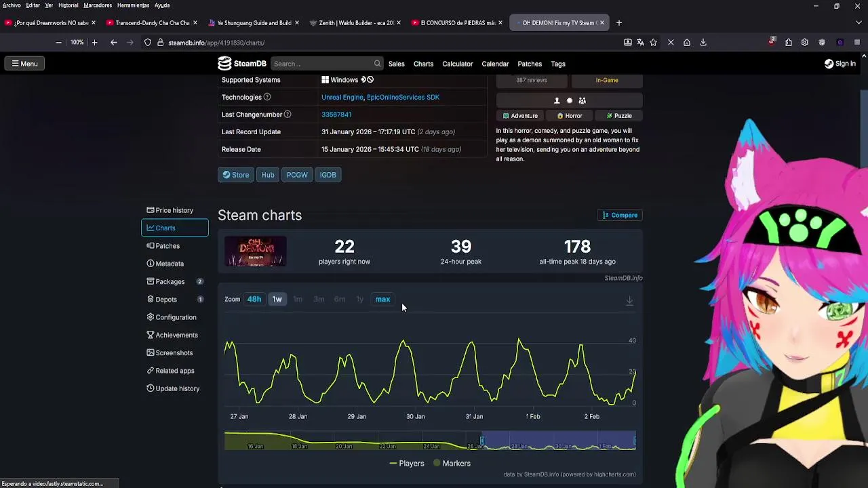The image size is (868, 488).
Task: Open the IGDB link button
Action: [328, 175]
